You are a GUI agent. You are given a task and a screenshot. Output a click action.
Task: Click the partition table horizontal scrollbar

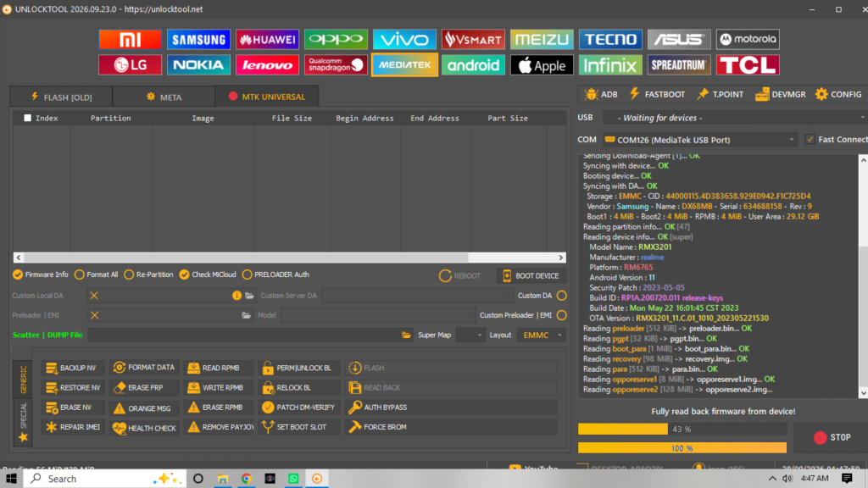290,258
